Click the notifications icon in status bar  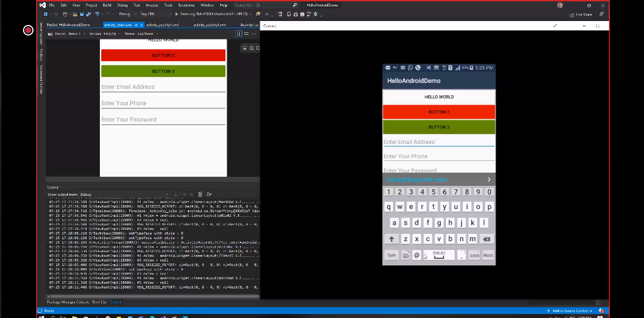click(x=601, y=311)
